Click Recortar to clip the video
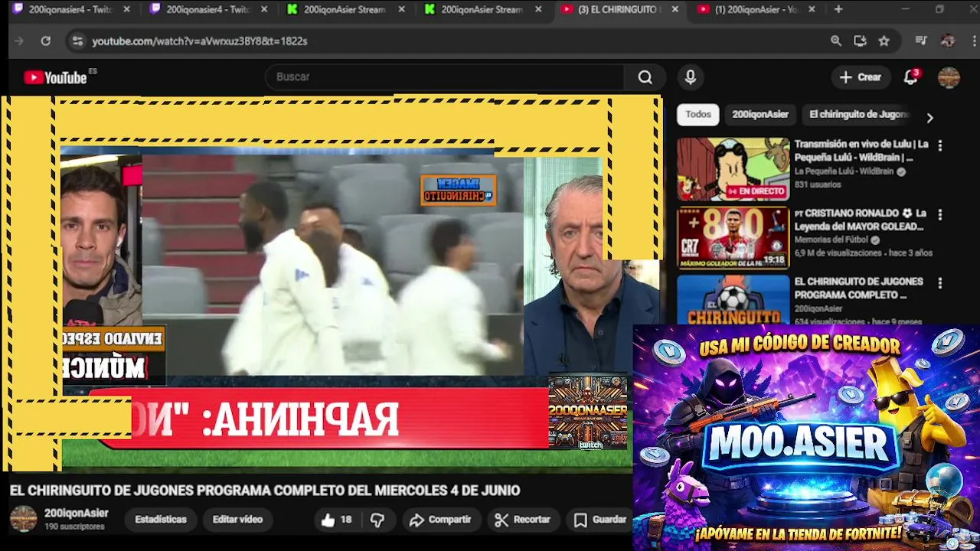 pyautogui.click(x=523, y=520)
